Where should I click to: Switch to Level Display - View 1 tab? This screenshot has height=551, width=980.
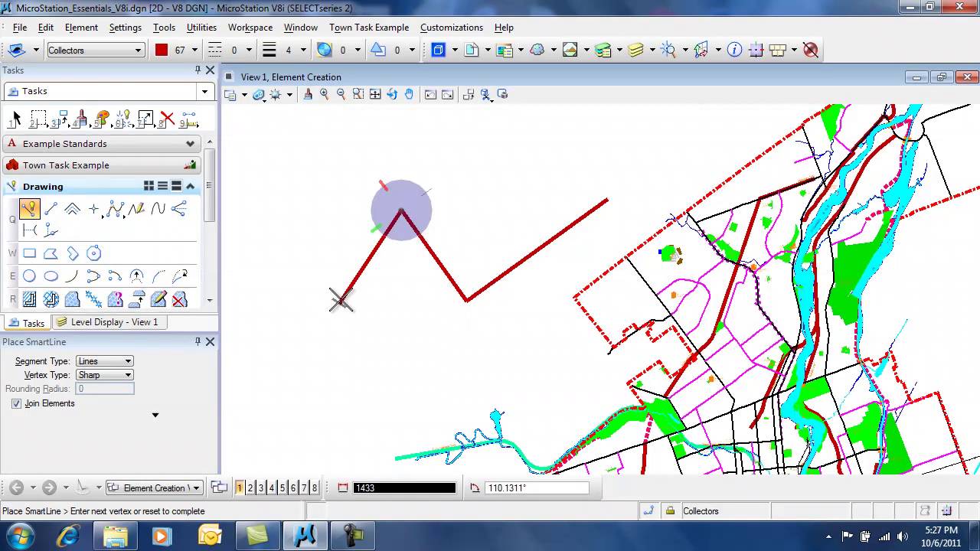click(106, 322)
